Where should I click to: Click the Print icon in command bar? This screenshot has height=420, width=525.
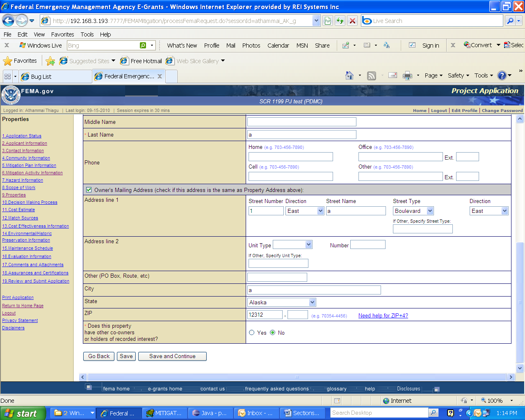[407, 75]
